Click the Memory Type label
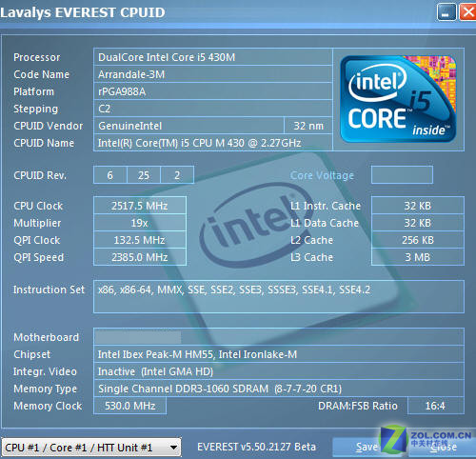 (x=45, y=389)
